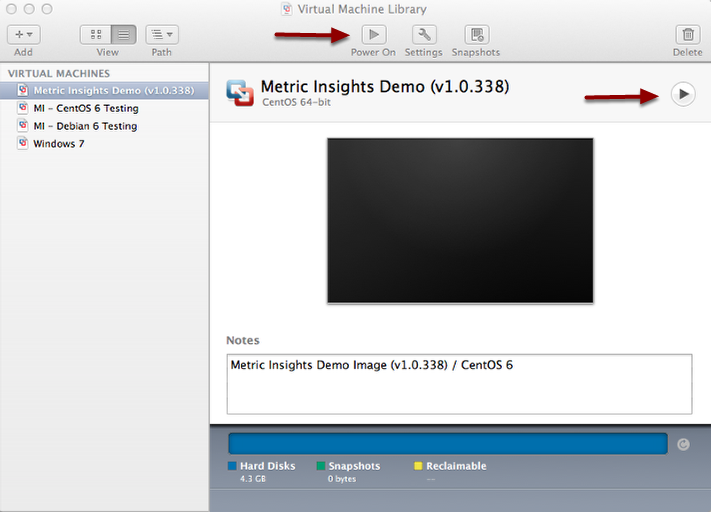Click the Virtual Machine Library window title

coord(362,9)
